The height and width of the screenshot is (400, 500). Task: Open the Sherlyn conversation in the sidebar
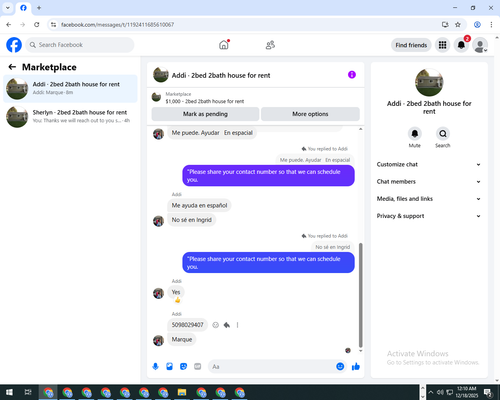[70, 117]
